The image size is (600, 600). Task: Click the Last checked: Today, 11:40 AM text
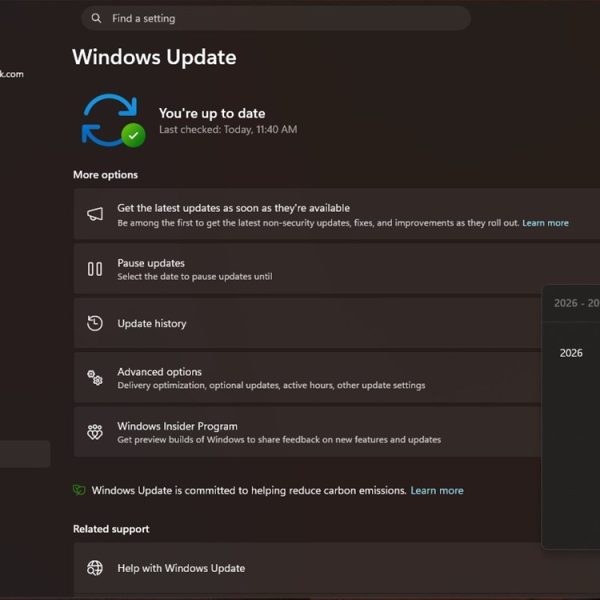coord(228,129)
